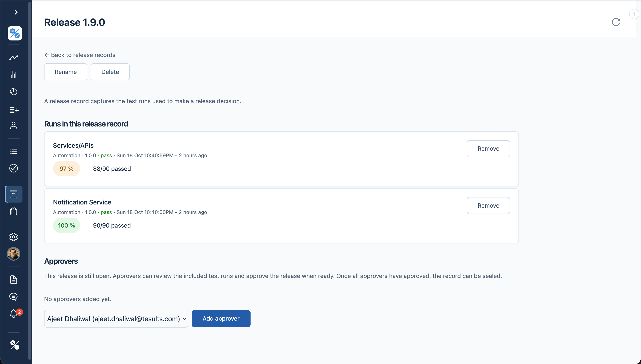Click the 97 % pass rate badge
Screen dimensions: 641x364
pos(67,169)
